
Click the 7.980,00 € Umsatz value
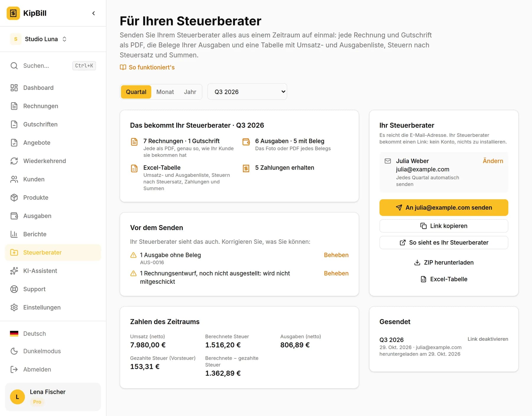pyautogui.click(x=148, y=345)
